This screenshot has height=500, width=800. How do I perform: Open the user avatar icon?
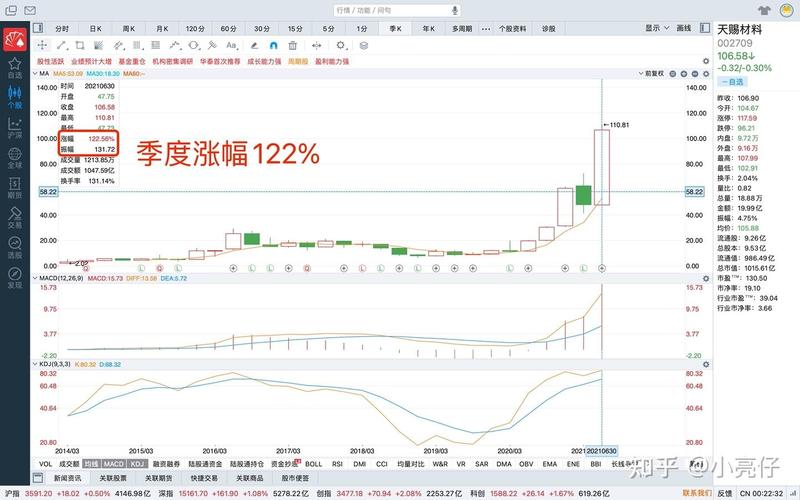(x=786, y=10)
